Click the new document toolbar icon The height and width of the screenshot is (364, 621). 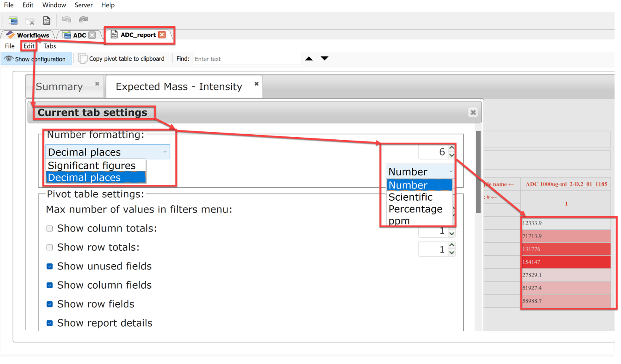point(46,20)
